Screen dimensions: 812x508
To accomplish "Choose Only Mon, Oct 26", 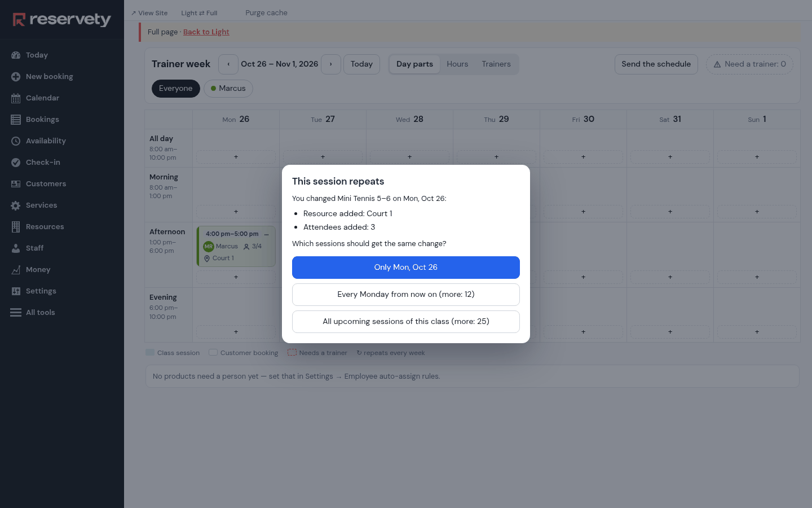I will click(406, 268).
